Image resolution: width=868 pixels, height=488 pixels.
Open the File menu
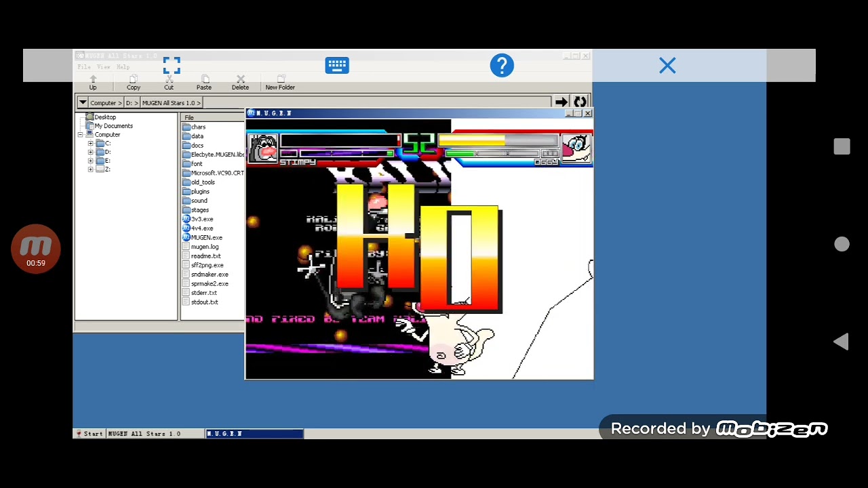pos(84,67)
